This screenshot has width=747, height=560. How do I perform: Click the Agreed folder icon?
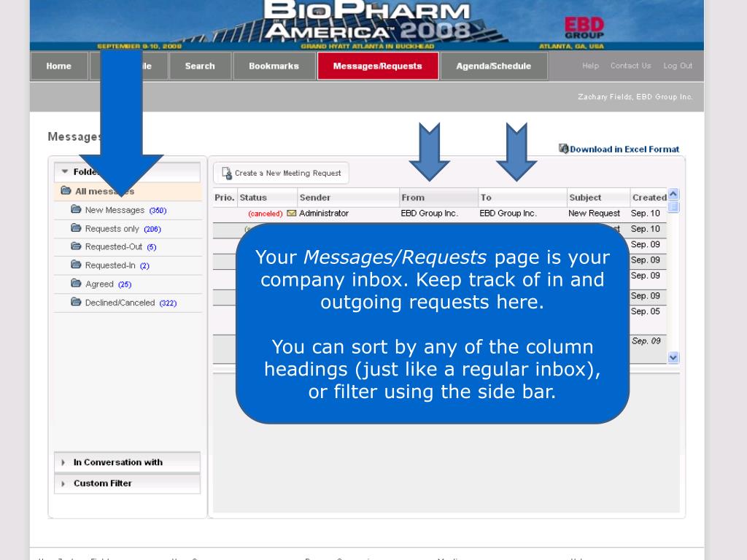click(76, 283)
